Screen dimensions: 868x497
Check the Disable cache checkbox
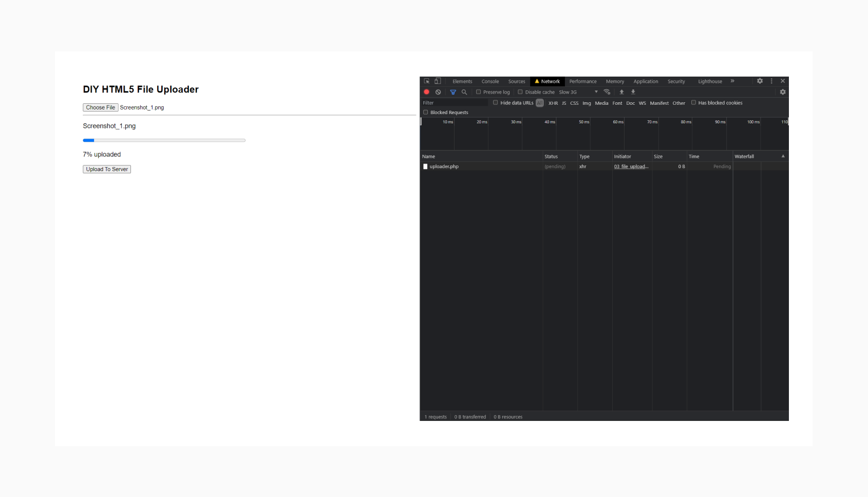(x=520, y=92)
